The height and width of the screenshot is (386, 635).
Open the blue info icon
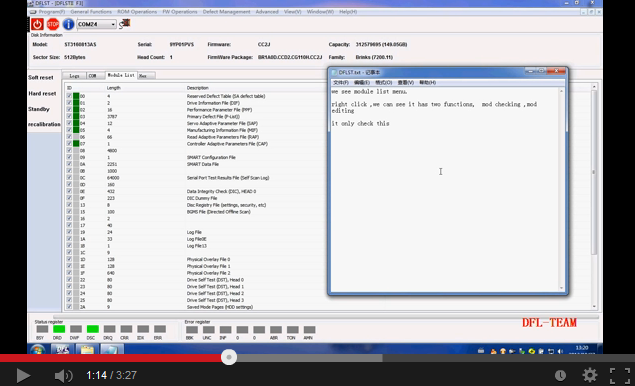click(x=68, y=24)
